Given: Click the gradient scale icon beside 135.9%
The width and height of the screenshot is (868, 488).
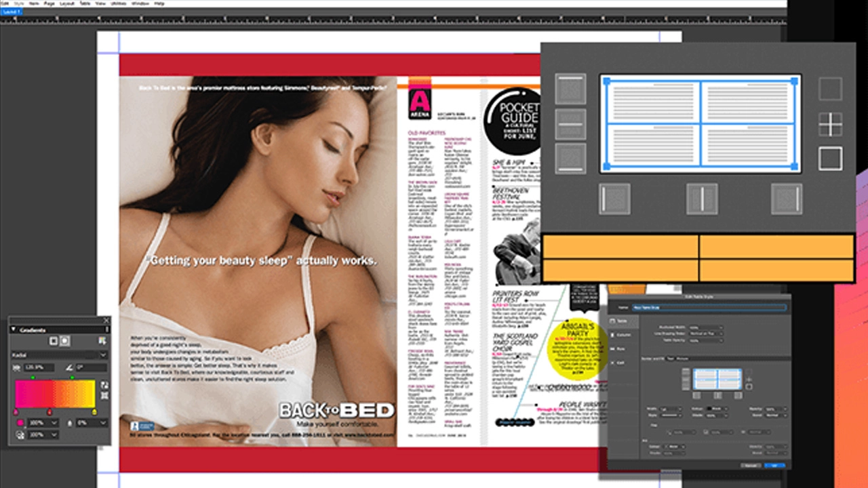Looking at the screenshot, I should pos(16,367).
